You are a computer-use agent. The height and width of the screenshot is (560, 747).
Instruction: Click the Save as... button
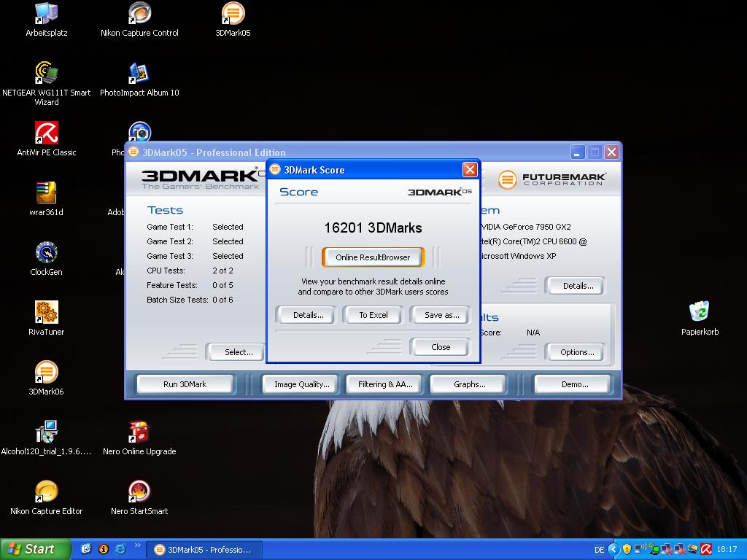point(441,315)
